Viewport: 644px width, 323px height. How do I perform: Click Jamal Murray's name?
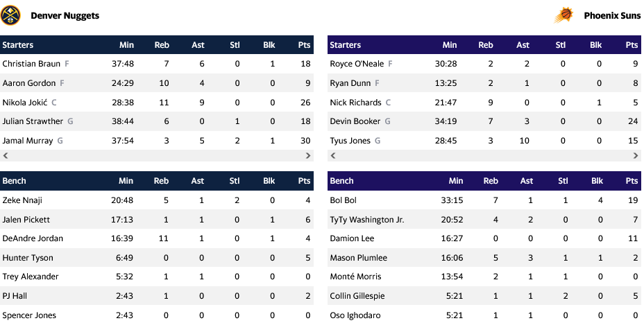pos(28,140)
